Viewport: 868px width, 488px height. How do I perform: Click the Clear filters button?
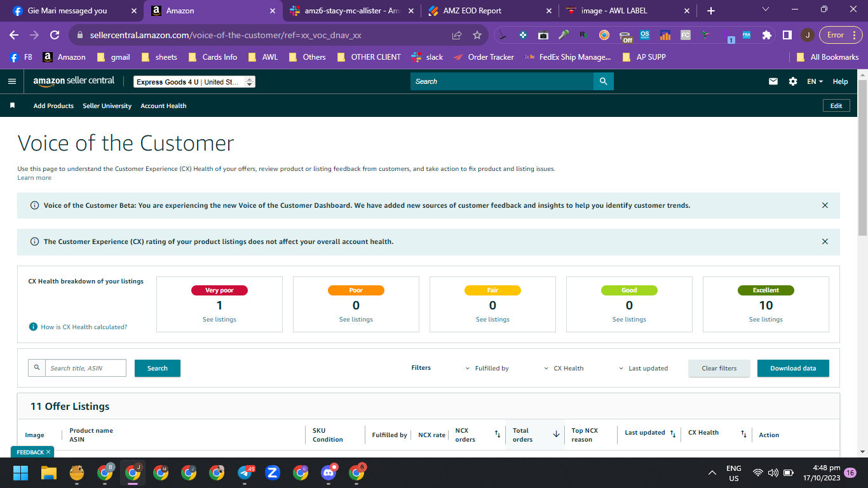pyautogui.click(x=719, y=368)
